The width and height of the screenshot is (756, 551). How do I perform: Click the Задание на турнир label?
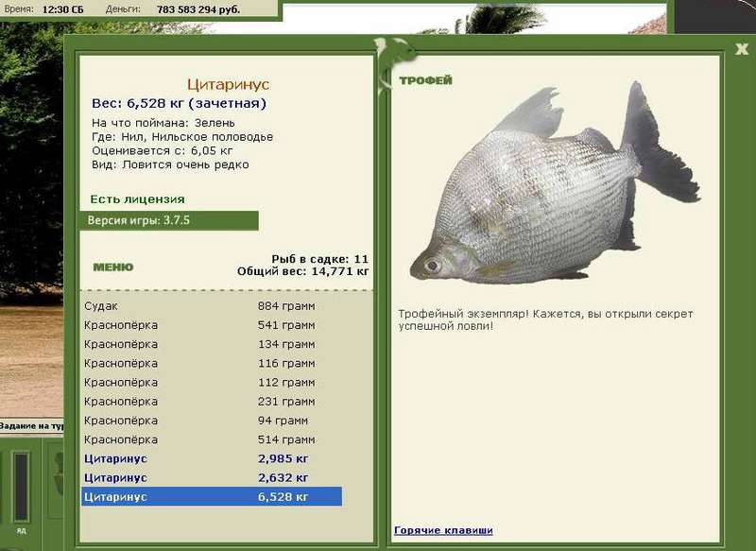pyautogui.click(x=32, y=426)
